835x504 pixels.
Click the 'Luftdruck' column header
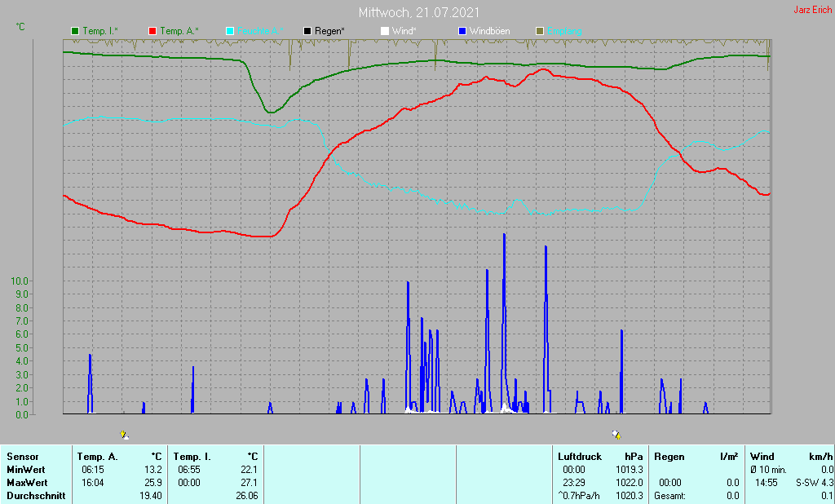(580, 457)
